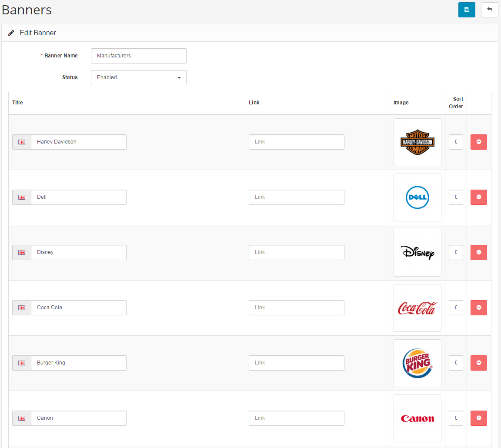Click the Harley Davidson title field
501x448 pixels.
point(79,142)
